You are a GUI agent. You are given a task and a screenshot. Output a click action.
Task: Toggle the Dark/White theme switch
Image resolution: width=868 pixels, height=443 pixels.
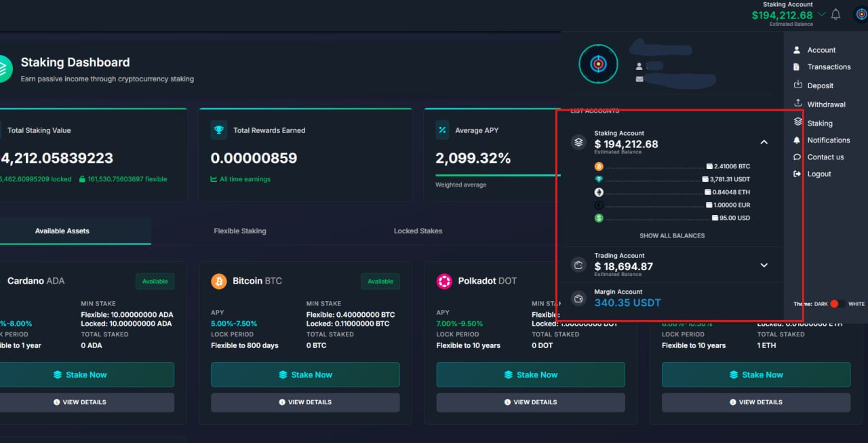837,304
